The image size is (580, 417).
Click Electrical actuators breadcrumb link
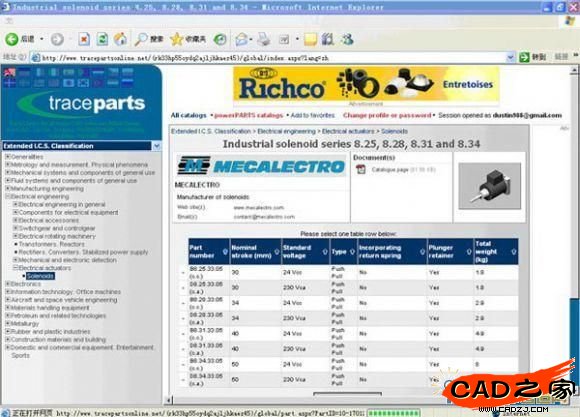(x=348, y=131)
